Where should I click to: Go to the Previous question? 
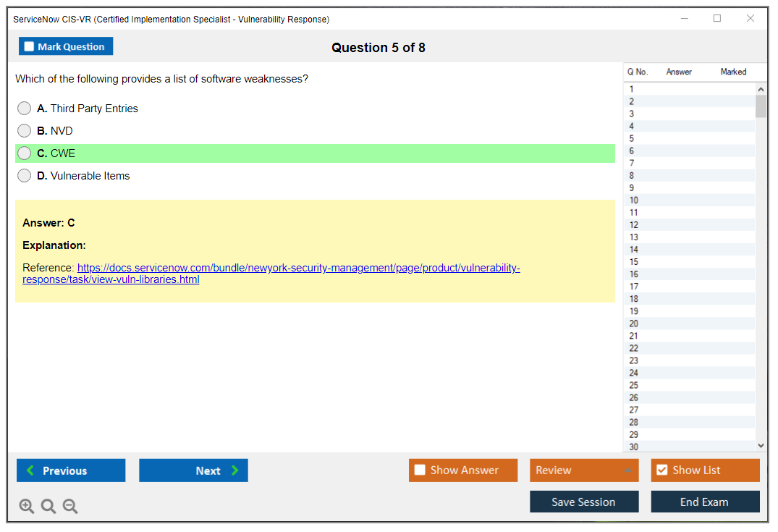coord(71,470)
